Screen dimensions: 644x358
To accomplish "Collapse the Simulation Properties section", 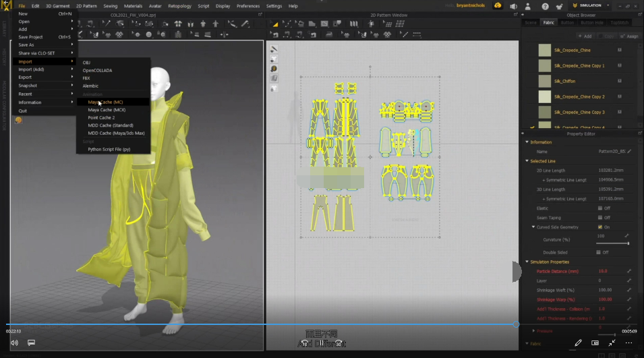I will point(527,262).
